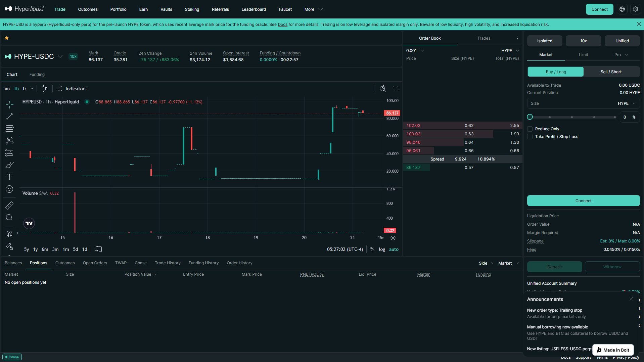Open candlestick chart style picker
644x362 pixels.
pos(45,89)
